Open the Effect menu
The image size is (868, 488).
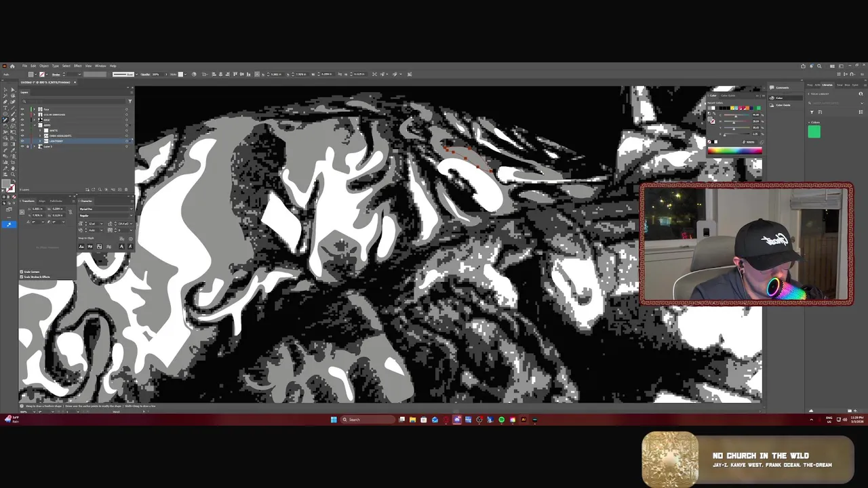point(77,66)
